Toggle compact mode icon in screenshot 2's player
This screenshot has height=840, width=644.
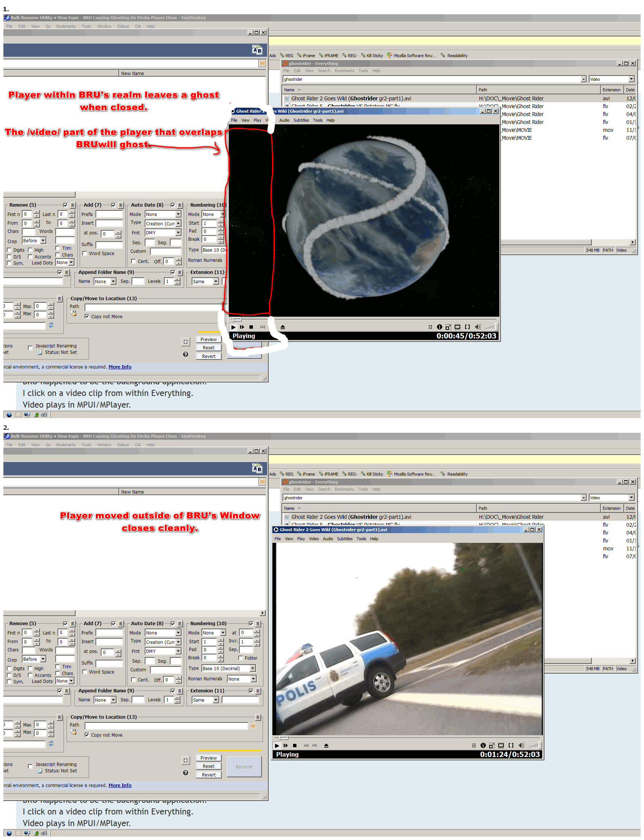[492, 745]
